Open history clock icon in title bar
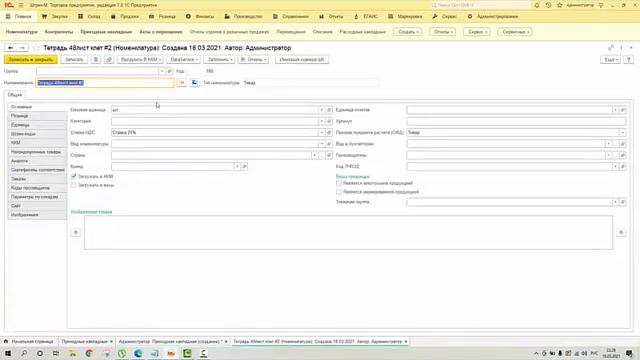 [x=548, y=5]
